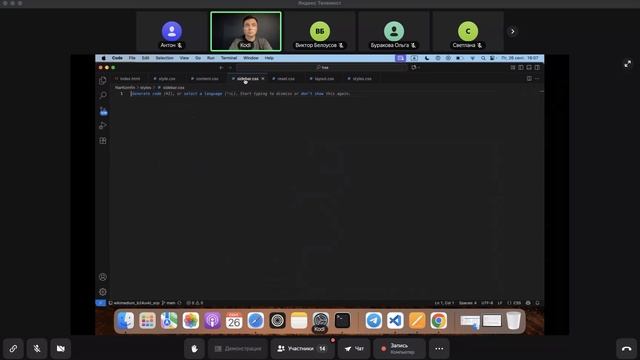Open Telegram in the Dock
This screenshot has height=360, width=640.
coord(373,320)
